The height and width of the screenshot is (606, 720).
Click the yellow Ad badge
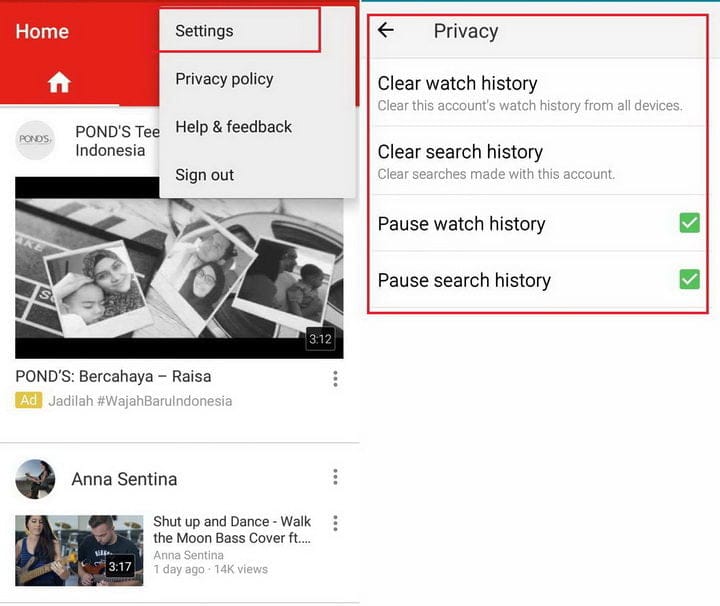click(x=28, y=400)
